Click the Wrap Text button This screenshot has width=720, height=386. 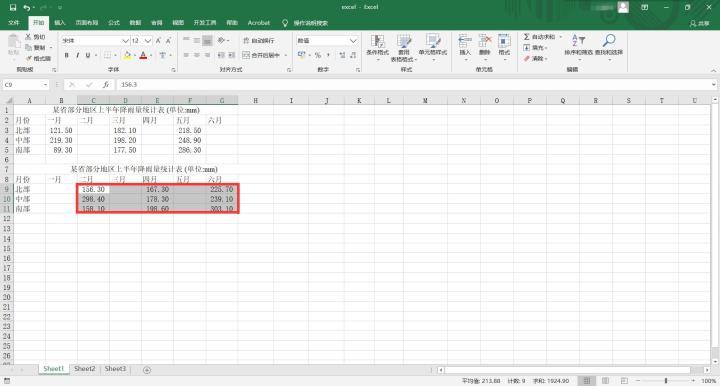point(259,41)
